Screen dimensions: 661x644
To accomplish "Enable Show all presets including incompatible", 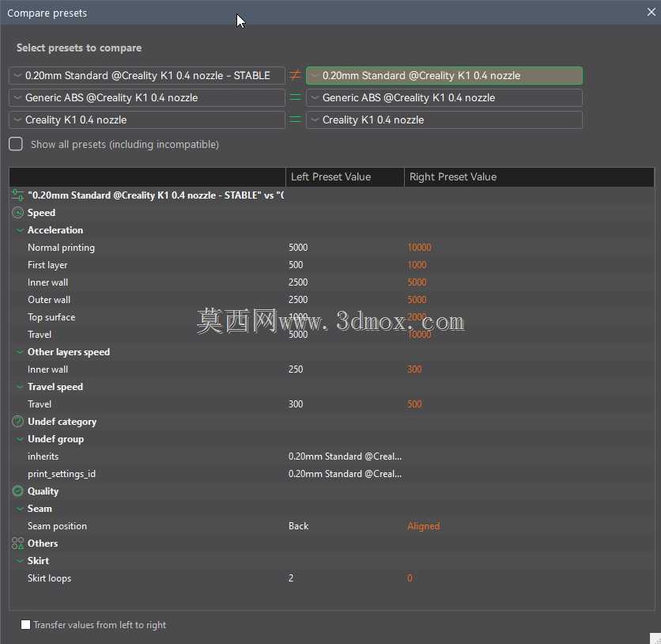I will [16, 144].
